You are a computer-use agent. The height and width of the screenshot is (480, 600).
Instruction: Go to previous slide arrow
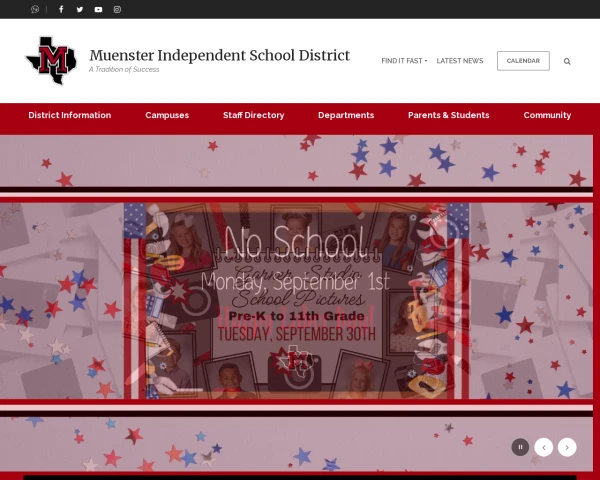point(544,447)
